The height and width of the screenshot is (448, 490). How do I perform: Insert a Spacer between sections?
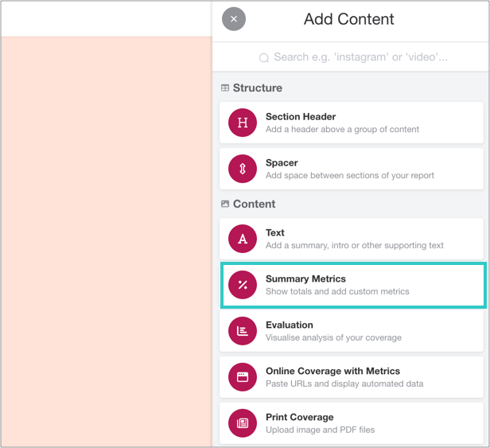point(282,163)
